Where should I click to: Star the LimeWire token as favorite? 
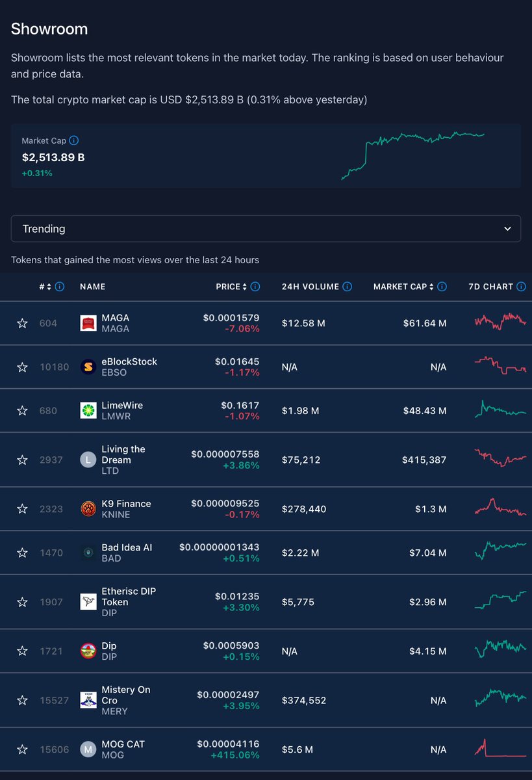(22, 411)
